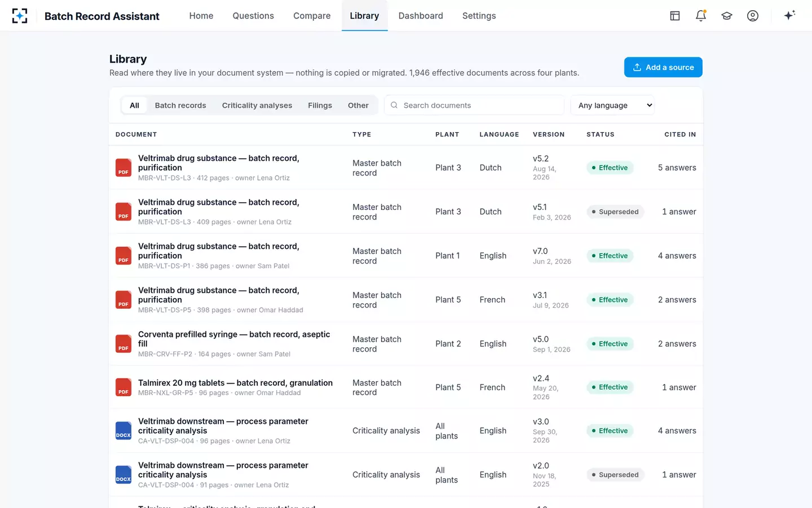Select the All filter
The height and width of the screenshot is (508, 812).
[x=134, y=105]
